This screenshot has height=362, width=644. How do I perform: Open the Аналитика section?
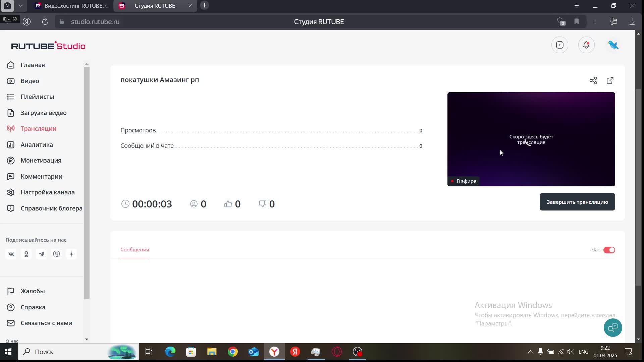(x=37, y=145)
